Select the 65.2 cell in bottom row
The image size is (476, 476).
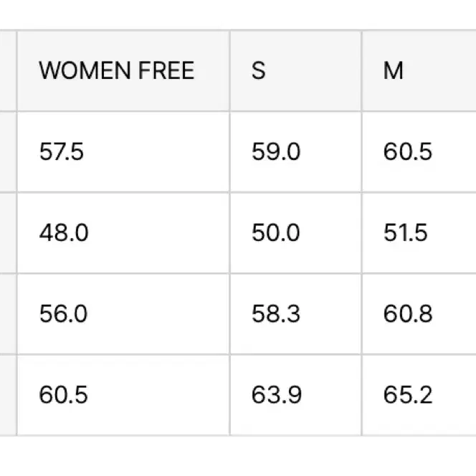tap(419, 395)
